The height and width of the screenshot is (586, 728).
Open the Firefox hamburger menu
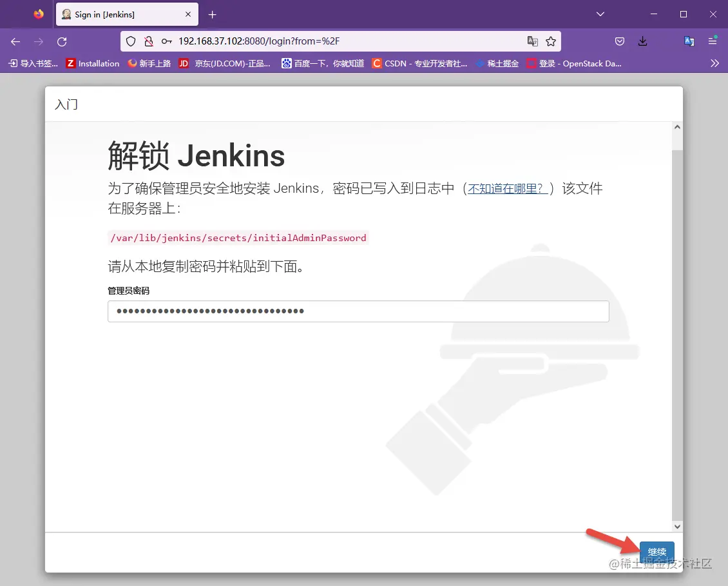coord(712,41)
